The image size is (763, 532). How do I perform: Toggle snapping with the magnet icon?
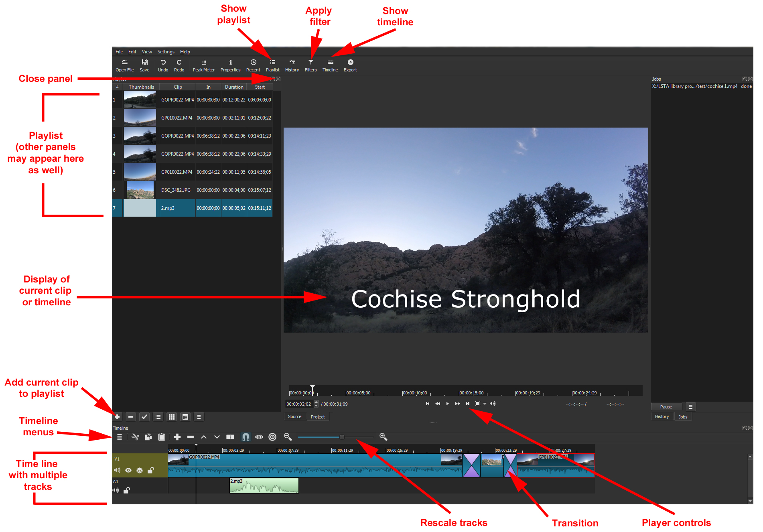[x=246, y=437]
